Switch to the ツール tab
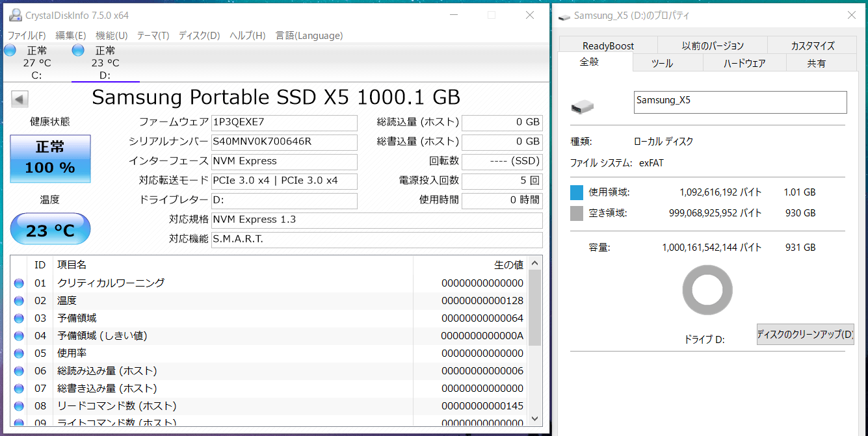This screenshot has height=436, width=868. click(668, 63)
